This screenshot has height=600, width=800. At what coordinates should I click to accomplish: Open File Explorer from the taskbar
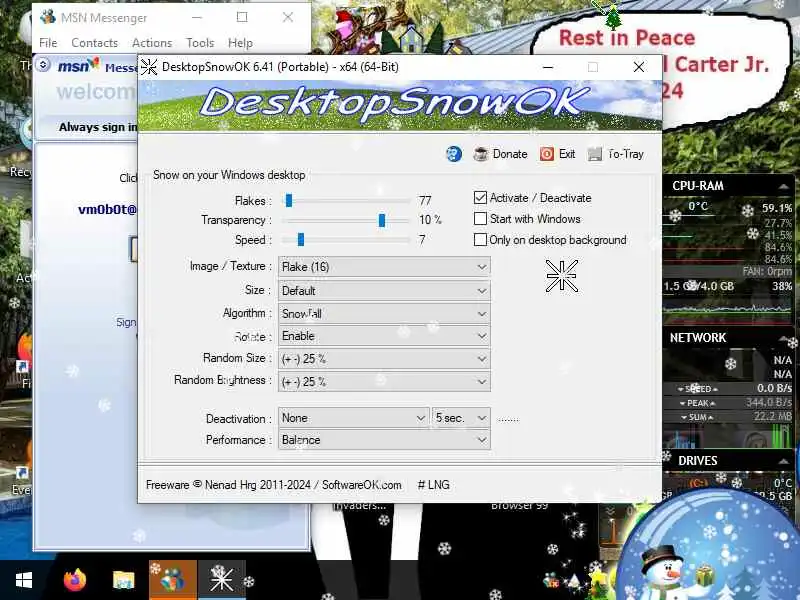click(123, 580)
